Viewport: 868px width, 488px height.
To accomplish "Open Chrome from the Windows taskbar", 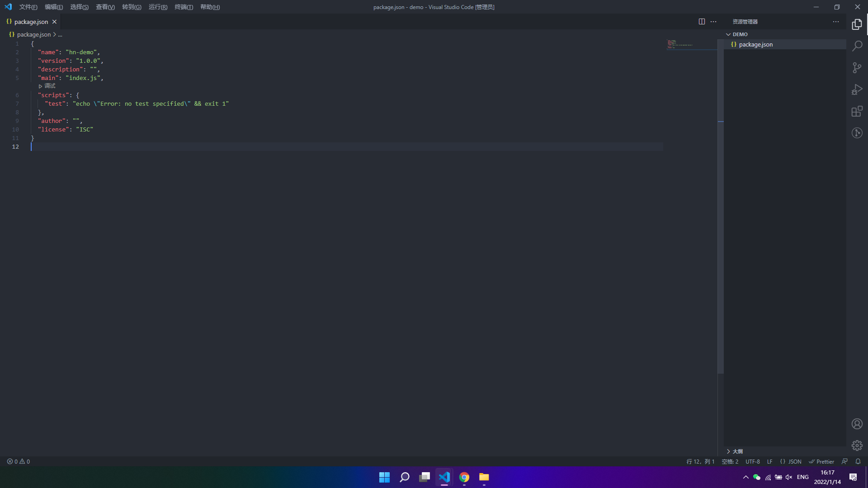I will [x=464, y=477].
